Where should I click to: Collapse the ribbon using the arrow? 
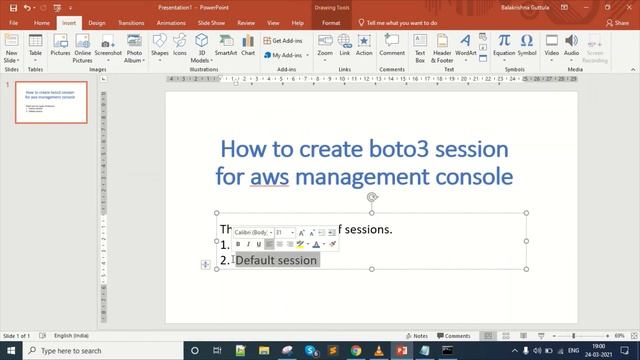(x=633, y=69)
